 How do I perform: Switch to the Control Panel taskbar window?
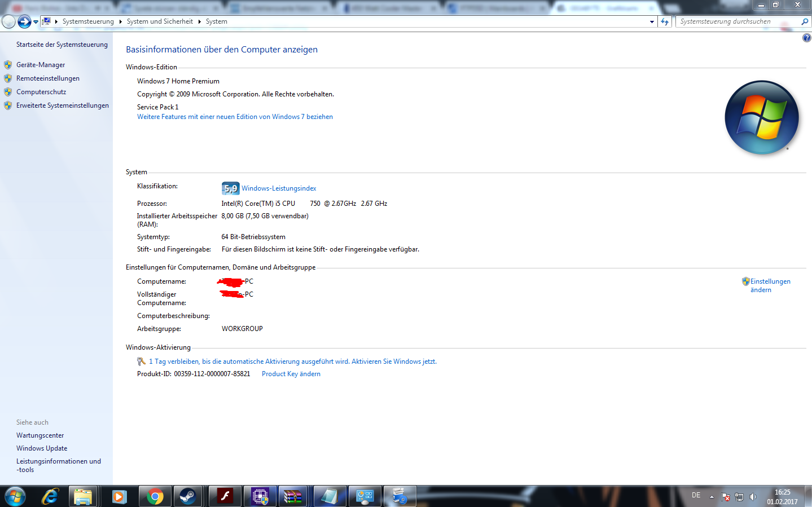point(365,496)
